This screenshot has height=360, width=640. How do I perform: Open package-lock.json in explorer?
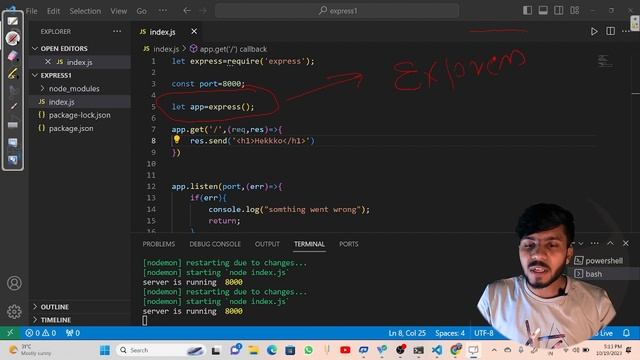click(79, 115)
